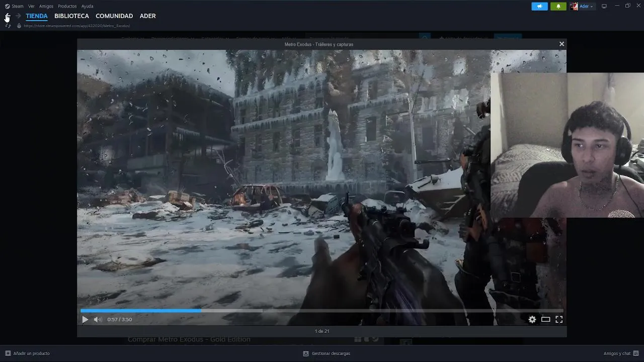Go back with the navigation arrow
The image size is (644, 362).
tap(8, 16)
